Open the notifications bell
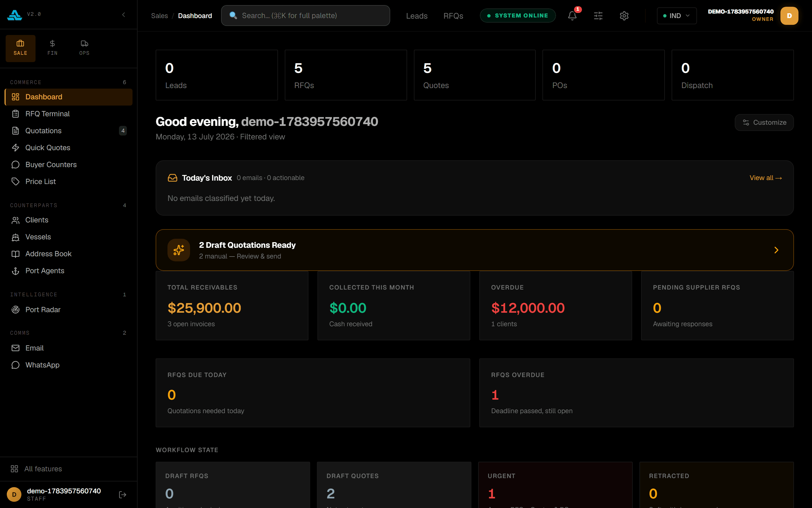Viewport: 812px width, 508px height. click(x=572, y=16)
